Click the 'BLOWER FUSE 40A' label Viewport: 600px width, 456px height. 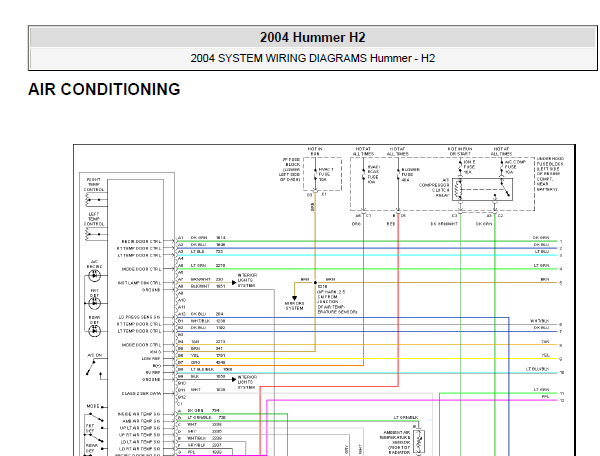(x=410, y=174)
